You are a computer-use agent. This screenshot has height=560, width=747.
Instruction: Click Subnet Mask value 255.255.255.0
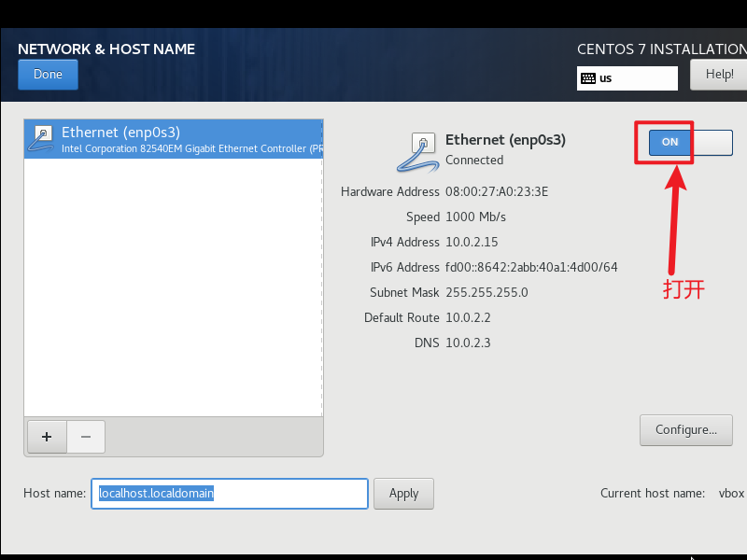pyautogui.click(x=486, y=293)
